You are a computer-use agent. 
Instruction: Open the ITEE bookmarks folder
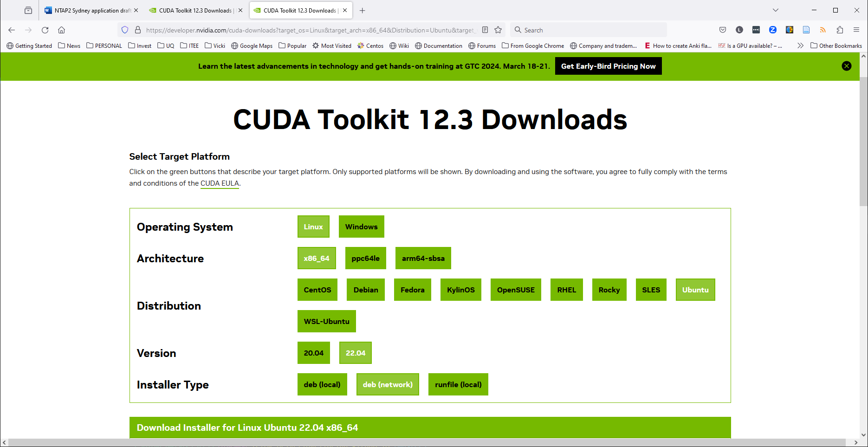[x=190, y=45]
